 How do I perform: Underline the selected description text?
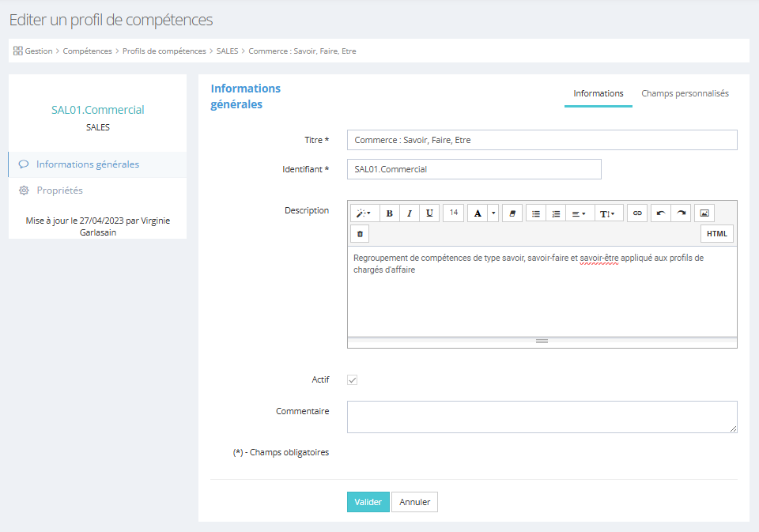click(429, 213)
